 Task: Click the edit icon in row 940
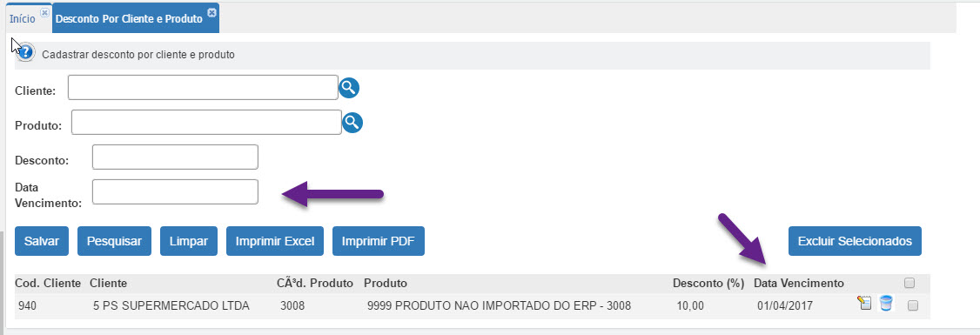click(864, 304)
